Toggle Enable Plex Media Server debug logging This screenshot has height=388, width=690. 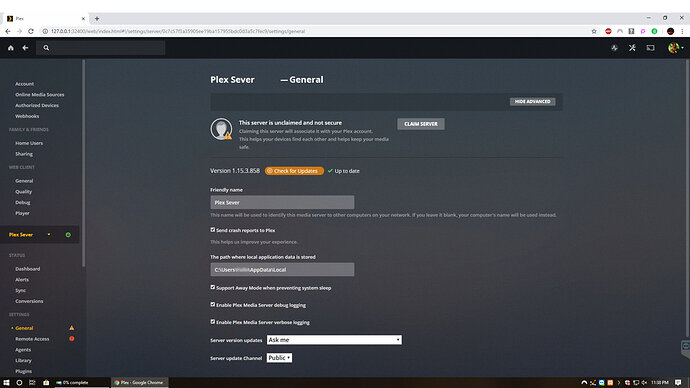(x=213, y=304)
